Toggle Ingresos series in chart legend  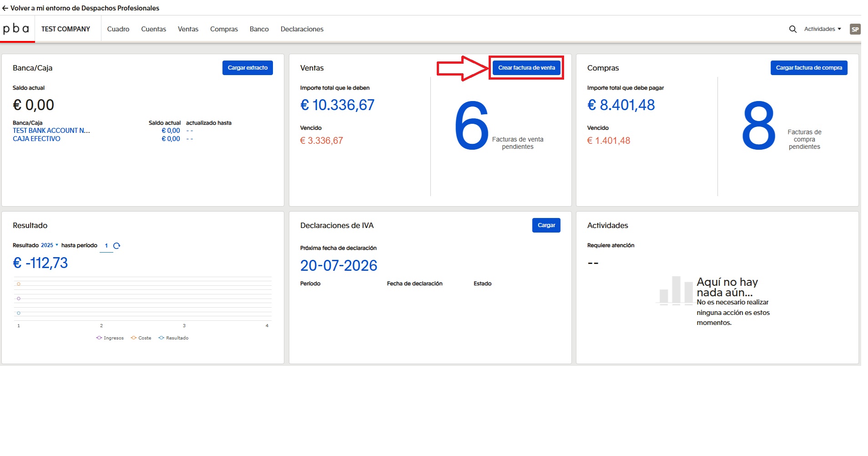pos(110,338)
